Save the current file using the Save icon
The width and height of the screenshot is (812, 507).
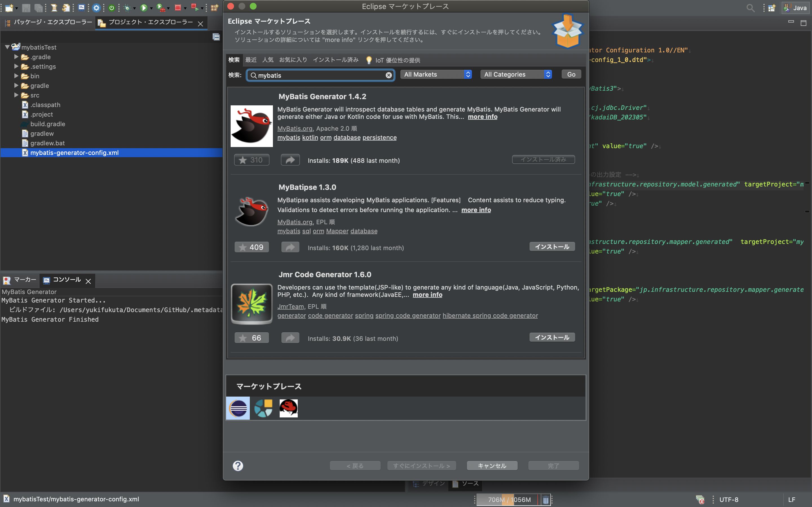pyautogui.click(x=26, y=8)
